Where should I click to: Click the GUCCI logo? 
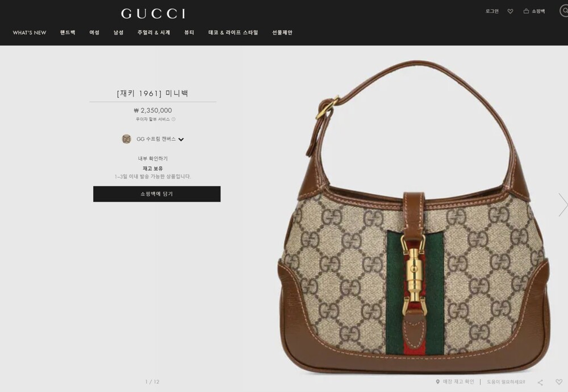(x=153, y=14)
